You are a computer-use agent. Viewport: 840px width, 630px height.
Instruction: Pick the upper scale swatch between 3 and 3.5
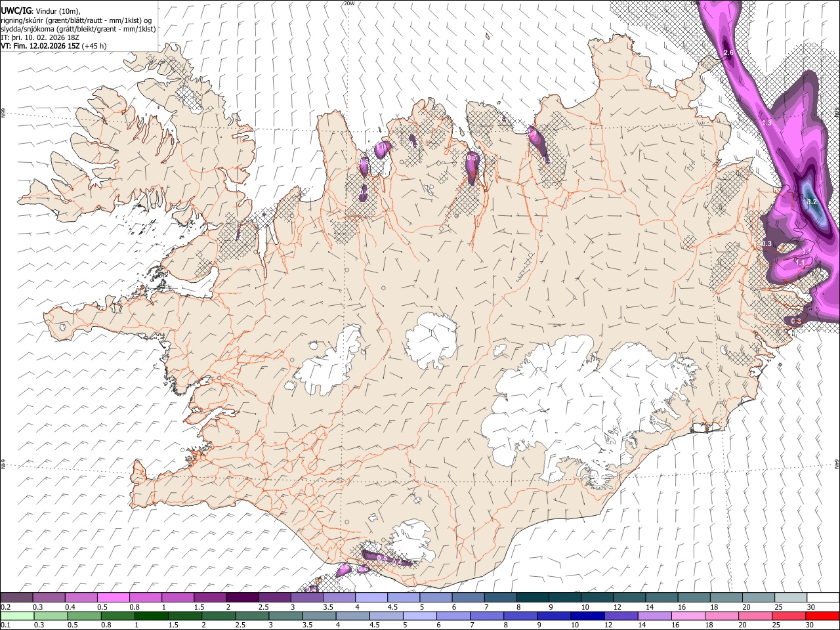pos(306,598)
